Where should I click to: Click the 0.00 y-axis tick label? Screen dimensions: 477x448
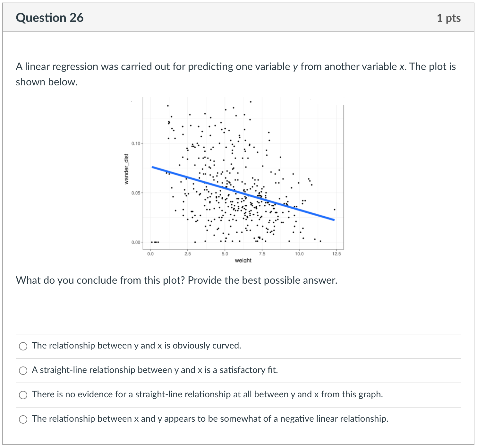pos(136,242)
